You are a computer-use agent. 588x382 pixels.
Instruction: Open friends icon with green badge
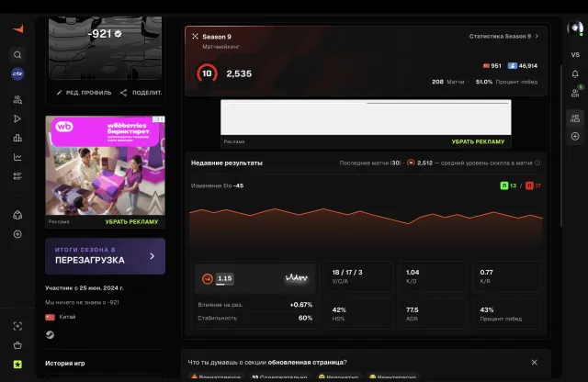[x=576, y=92]
